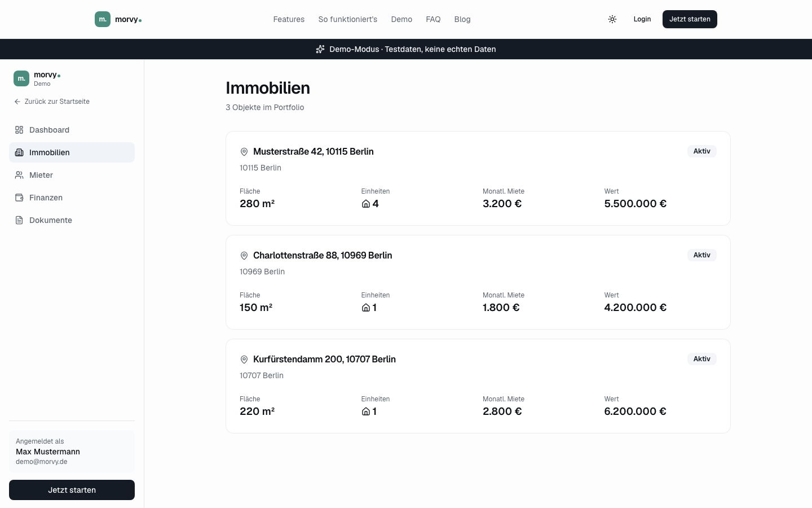Open the Charlottenstraße 88 property card
This screenshot has height=508, width=812.
tap(478, 282)
